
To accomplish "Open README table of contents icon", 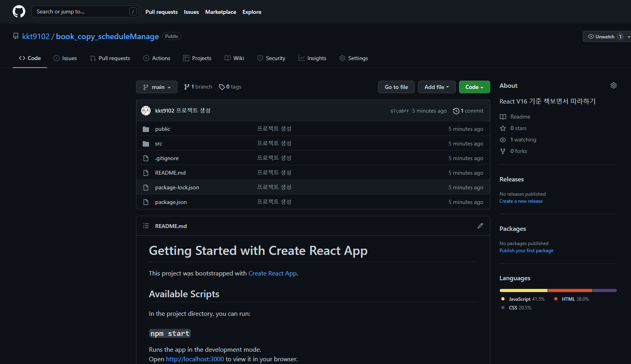I will click(146, 226).
